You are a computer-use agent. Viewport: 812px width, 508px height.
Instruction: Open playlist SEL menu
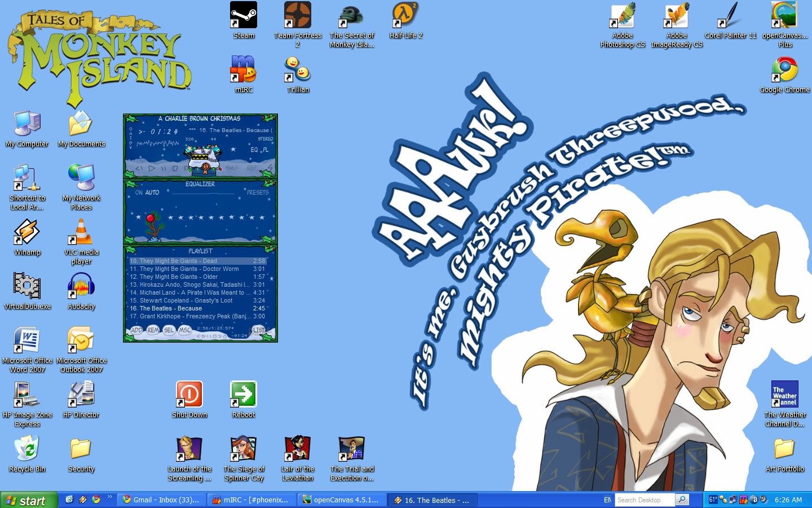pos(169,330)
